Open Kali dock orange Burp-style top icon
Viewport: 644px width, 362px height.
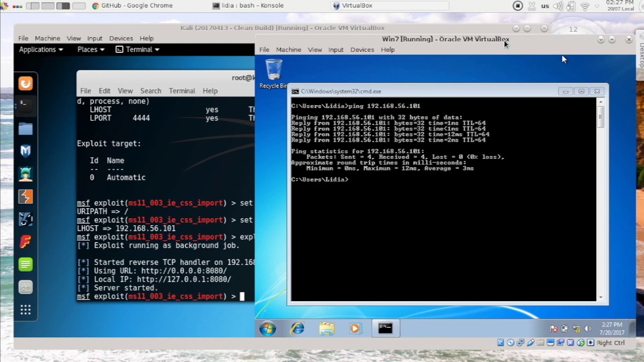(26, 83)
